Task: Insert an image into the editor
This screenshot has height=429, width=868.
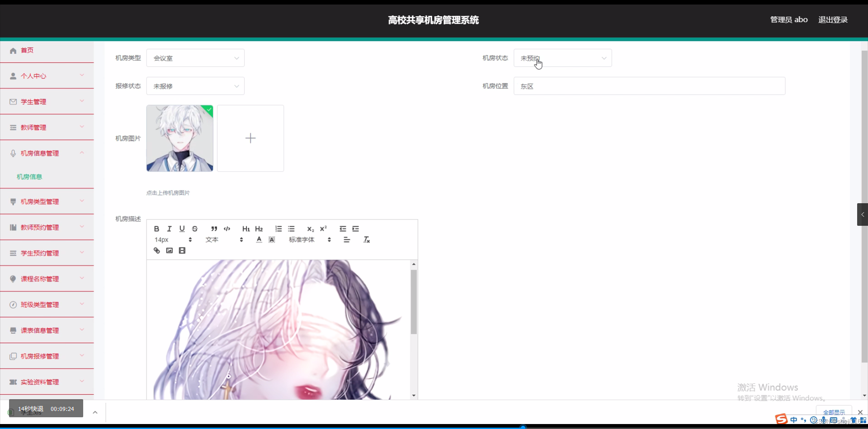Action: tap(170, 250)
